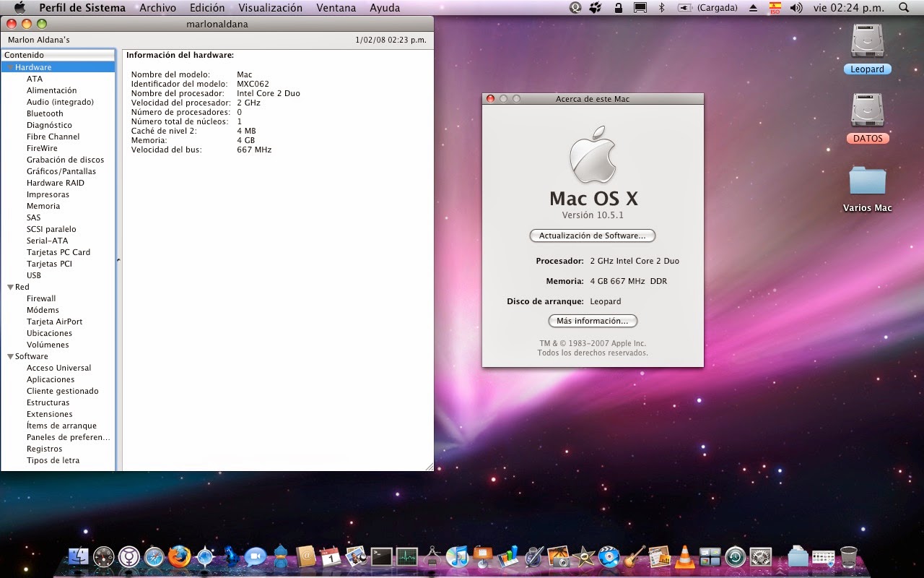Viewport: 924px width, 578px height.
Task: Click the Contenido column header
Action: click(x=58, y=55)
